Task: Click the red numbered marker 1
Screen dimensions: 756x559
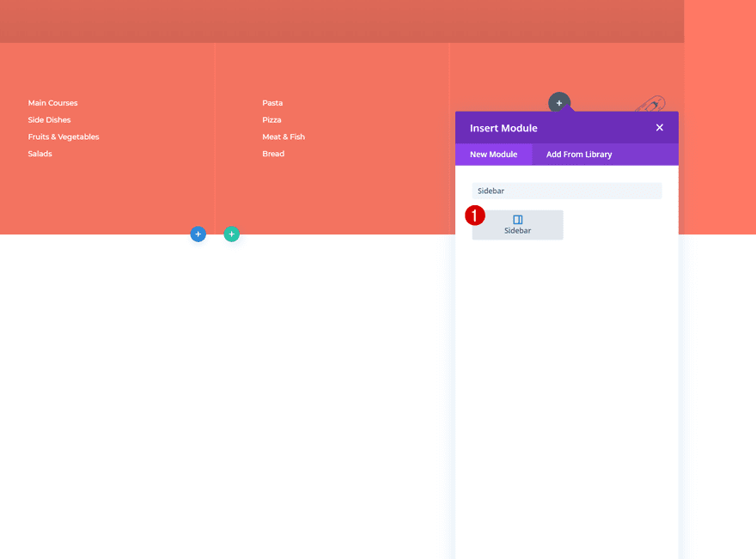Action: pyautogui.click(x=474, y=216)
